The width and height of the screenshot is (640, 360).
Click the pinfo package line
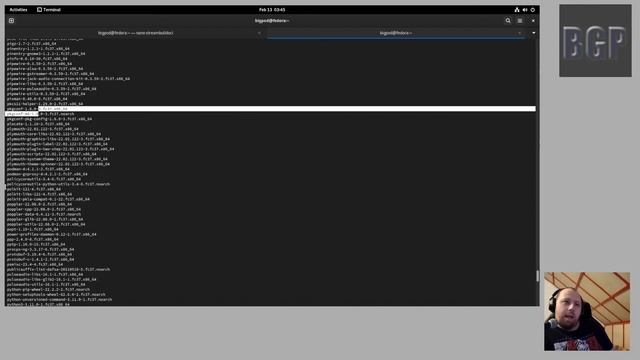(37, 59)
